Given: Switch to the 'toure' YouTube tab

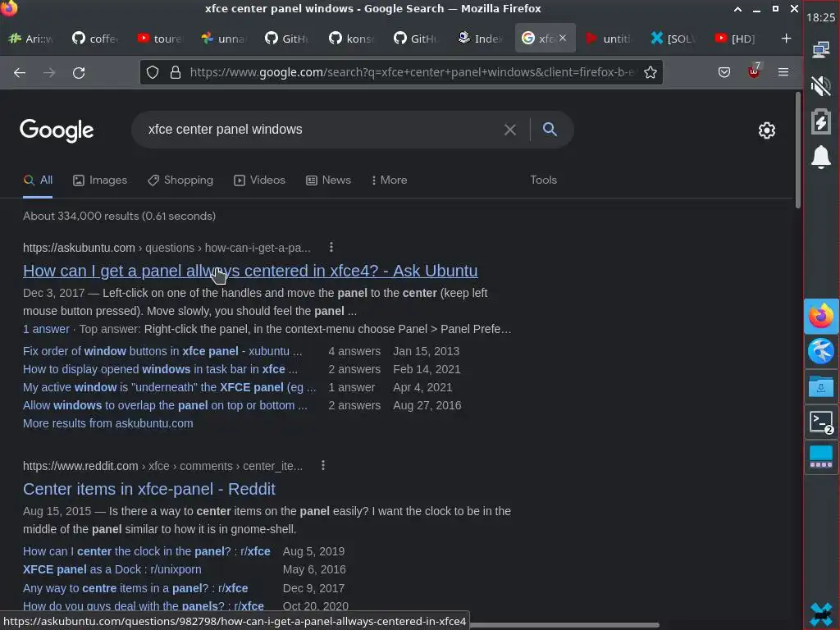Looking at the screenshot, I should pos(161,39).
